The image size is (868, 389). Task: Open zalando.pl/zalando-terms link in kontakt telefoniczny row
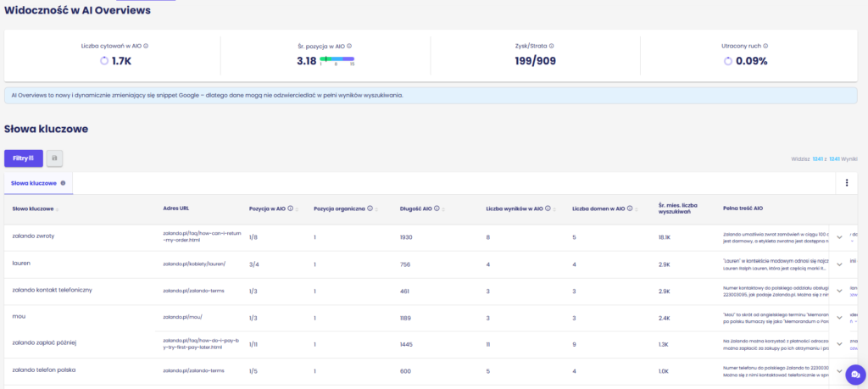pyautogui.click(x=193, y=291)
